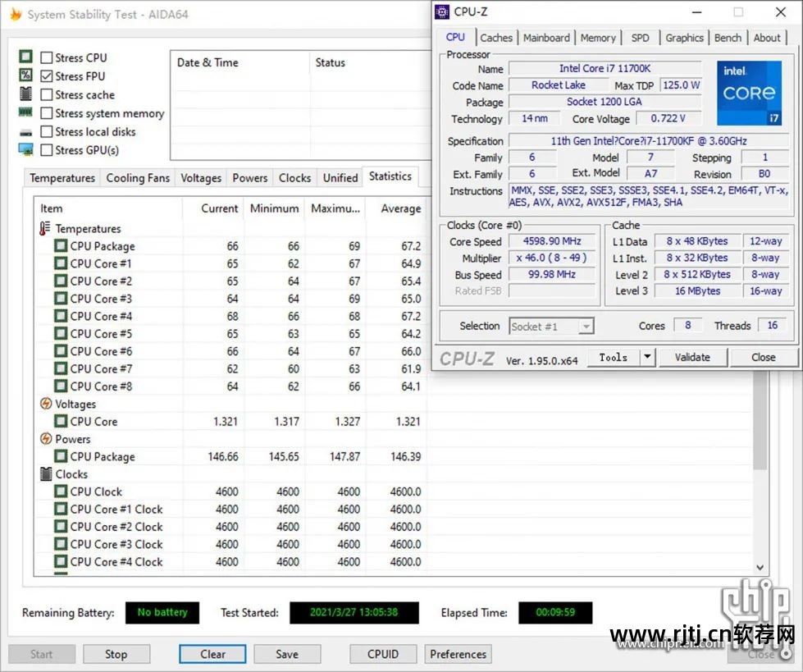This screenshot has height=672, width=803.
Task: Open the Caches tab in CPU-Z
Action: click(x=496, y=38)
